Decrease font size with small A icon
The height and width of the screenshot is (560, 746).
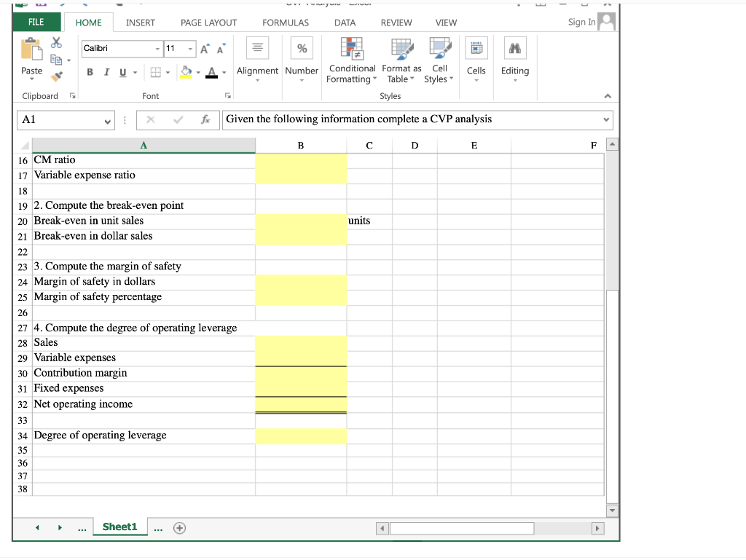click(221, 49)
